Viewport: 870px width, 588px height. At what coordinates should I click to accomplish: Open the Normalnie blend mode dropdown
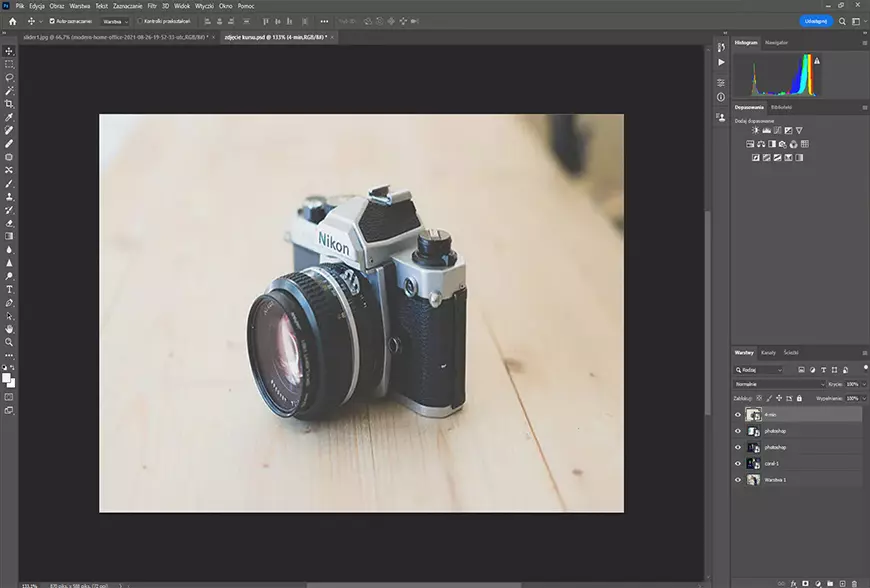pos(779,384)
